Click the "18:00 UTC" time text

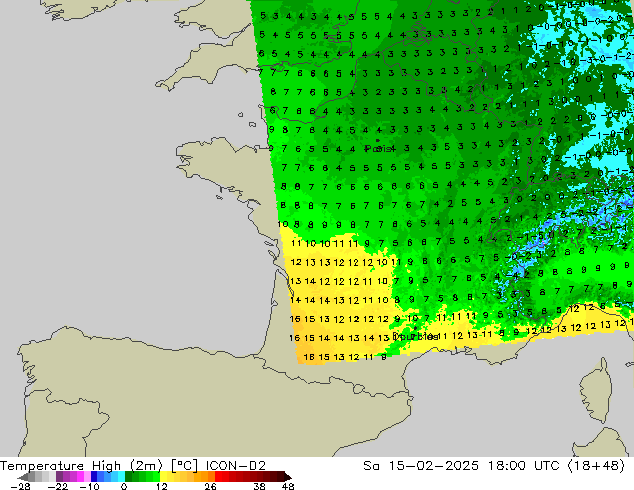tap(523, 466)
